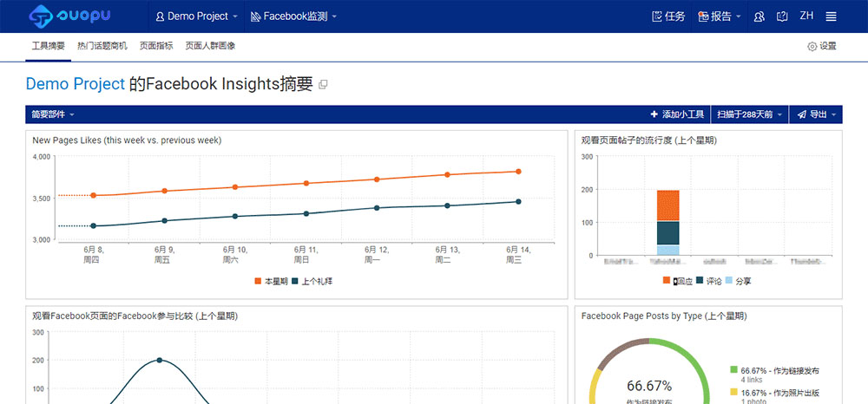Click orange data point for 6月 14
868x404 pixels.
(519, 172)
